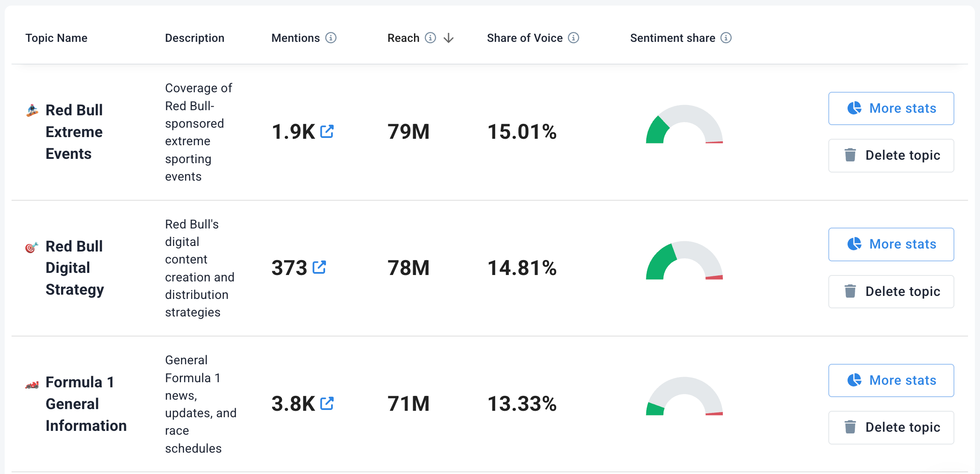Delete the Formula 1 General Information topic
Viewport: 980px width, 474px height.
(891, 427)
